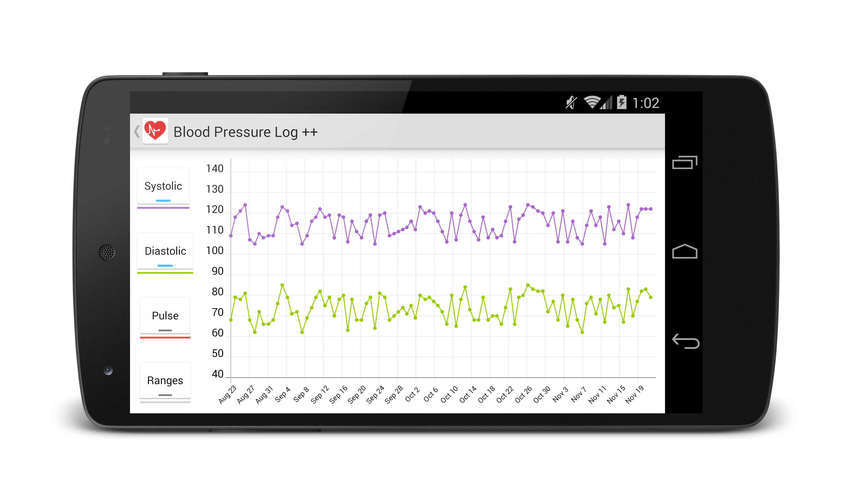Tap the muted sound status icon

571,102
